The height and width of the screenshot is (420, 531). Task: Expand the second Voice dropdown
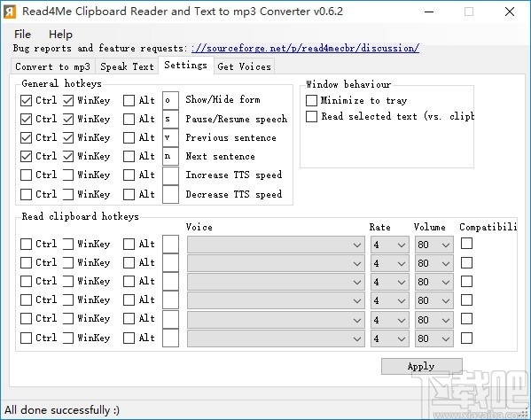coord(276,263)
